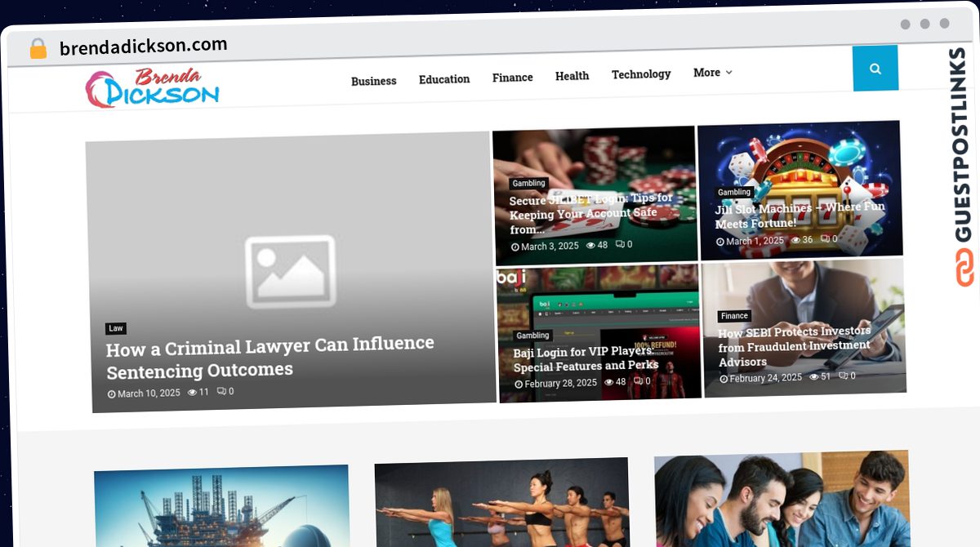The height and width of the screenshot is (547, 980).
Task: Click views eye icon on Jili Slot post
Action: tap(795, 240)
